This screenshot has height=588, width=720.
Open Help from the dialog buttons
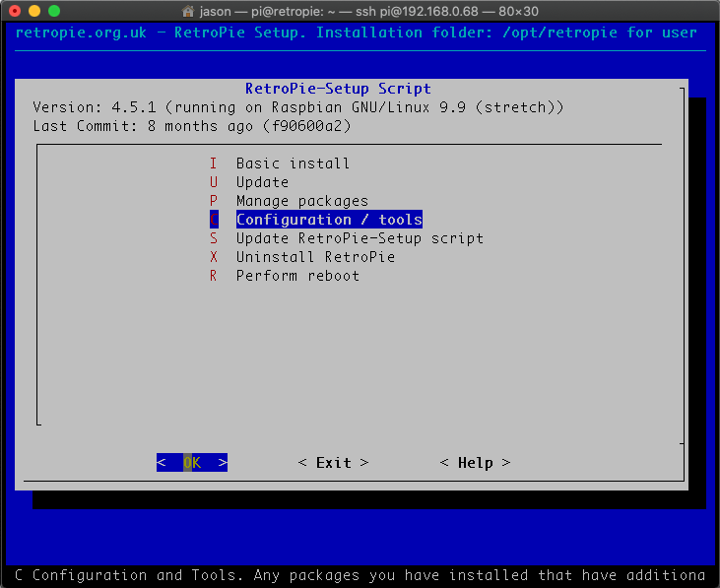[x=475, y=463]
